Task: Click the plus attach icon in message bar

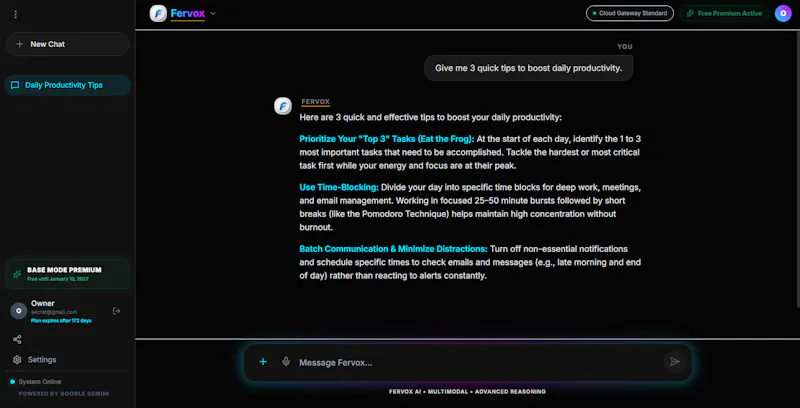Action: click(263, 362)
